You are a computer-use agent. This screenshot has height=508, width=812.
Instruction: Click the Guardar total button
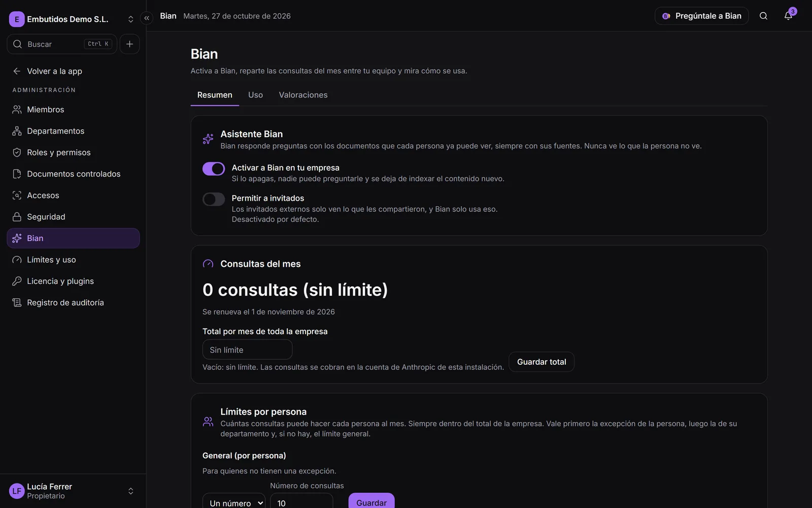click(542, 362)
